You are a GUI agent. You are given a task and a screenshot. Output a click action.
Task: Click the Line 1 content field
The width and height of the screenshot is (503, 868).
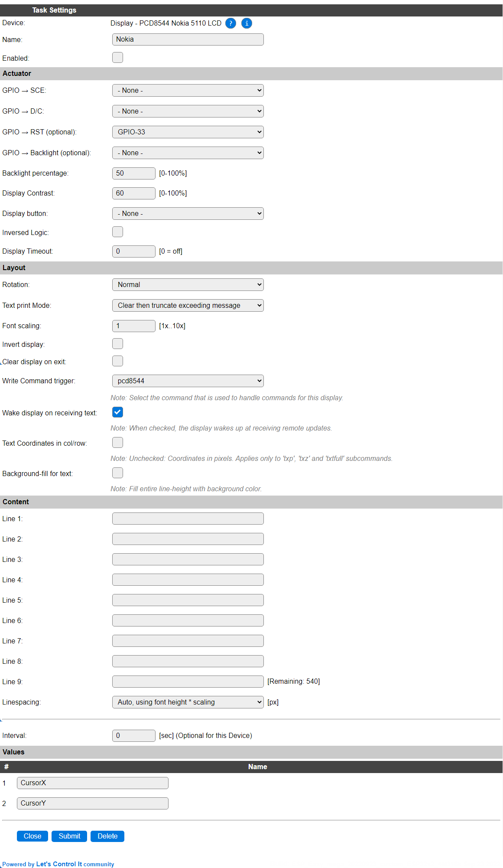pos(188,519)
